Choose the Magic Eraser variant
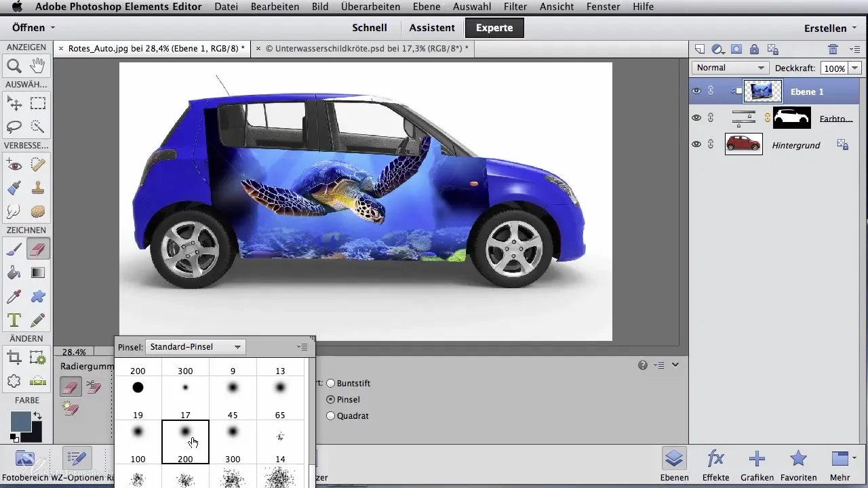The height and width of the screenshot is (488, 868). [x=71, y=408]
